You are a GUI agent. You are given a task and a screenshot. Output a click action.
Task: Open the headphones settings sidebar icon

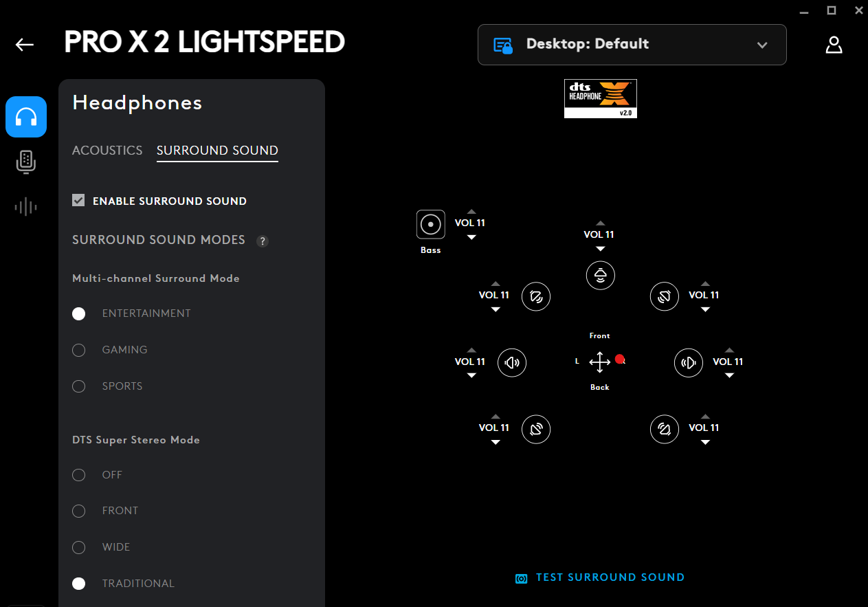tap(26, 117)
